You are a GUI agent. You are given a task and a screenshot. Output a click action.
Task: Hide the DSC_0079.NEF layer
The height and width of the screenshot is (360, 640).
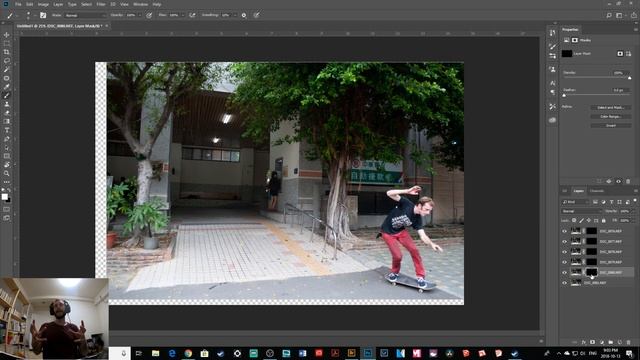564,262
